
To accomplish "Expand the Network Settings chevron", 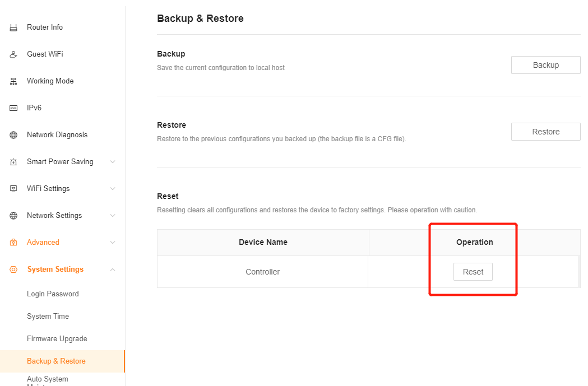I will (113, 216).
